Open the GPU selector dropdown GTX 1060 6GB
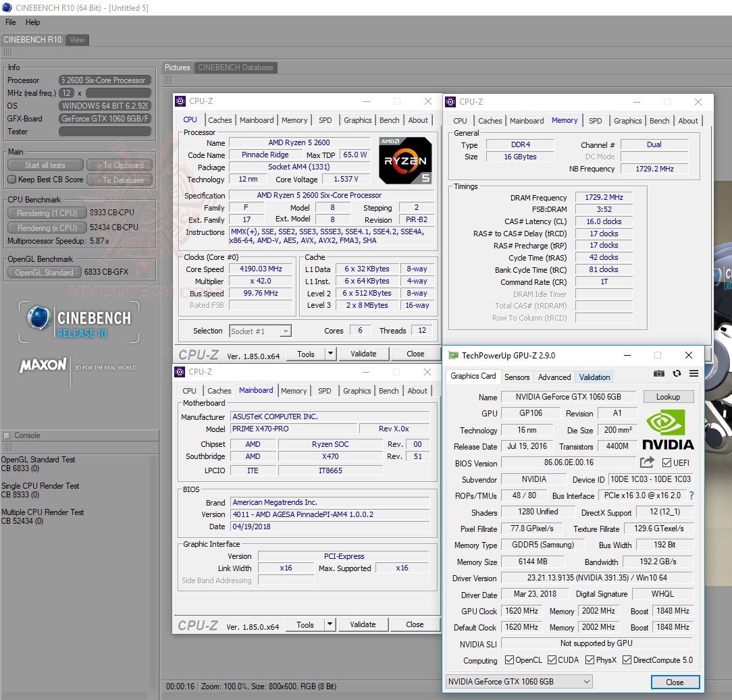732x700 pixels. point(519,681)
